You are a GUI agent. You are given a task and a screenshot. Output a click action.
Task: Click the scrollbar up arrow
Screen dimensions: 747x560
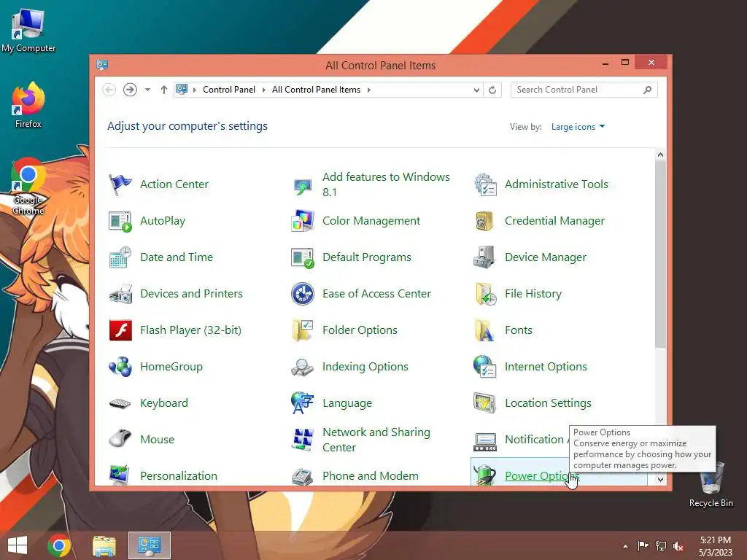tap(660, 155)
